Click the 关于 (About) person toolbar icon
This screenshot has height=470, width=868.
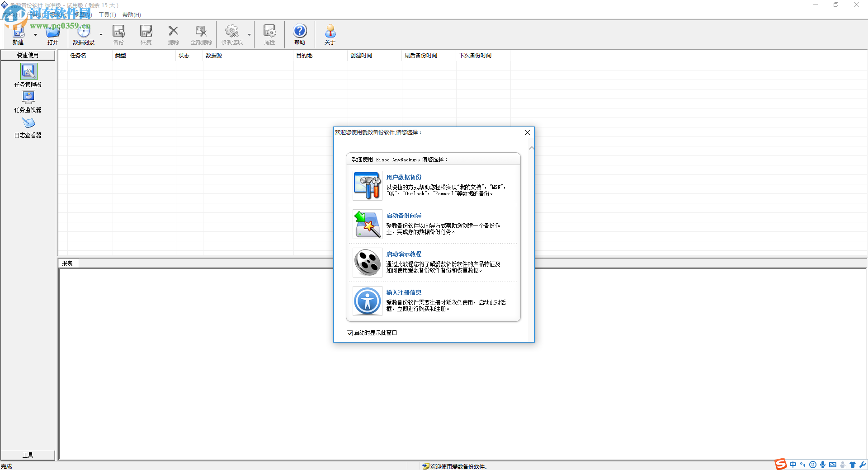330,31
